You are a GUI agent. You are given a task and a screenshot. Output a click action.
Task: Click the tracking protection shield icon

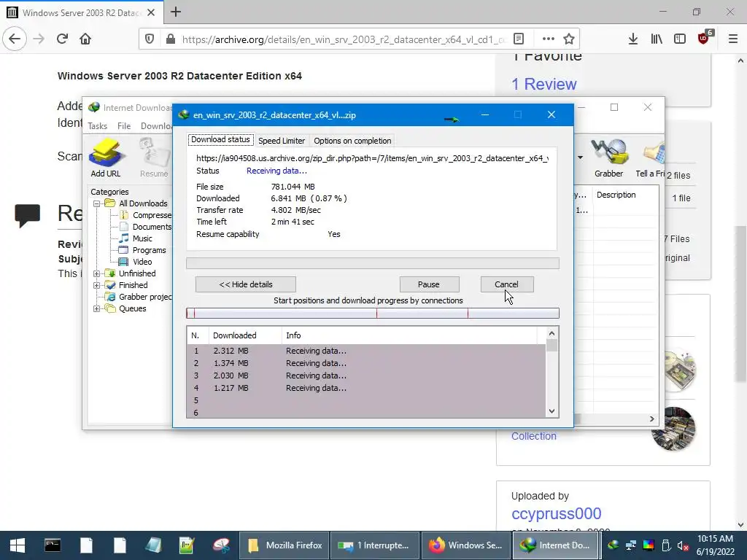click(x=150, y=39)
